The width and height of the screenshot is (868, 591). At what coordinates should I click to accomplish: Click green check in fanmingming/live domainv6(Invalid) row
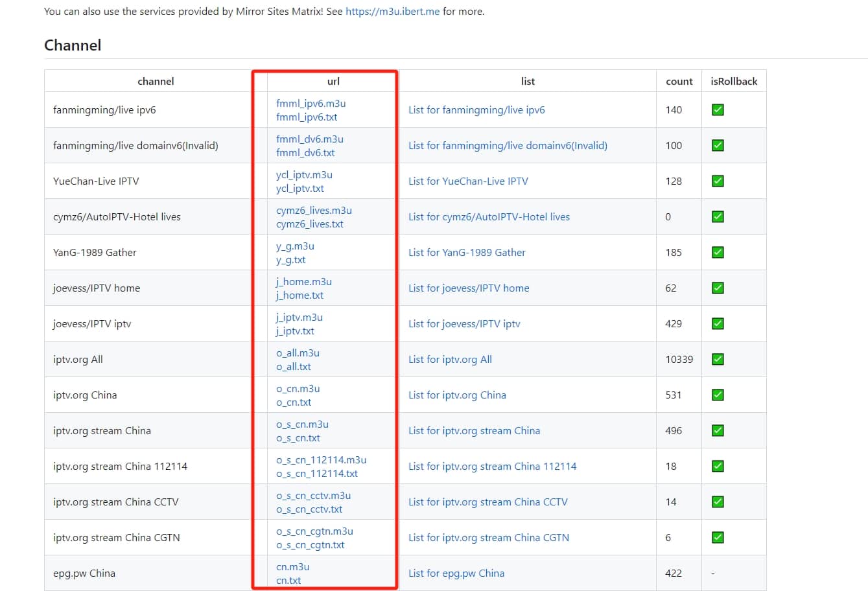[718, 145]
